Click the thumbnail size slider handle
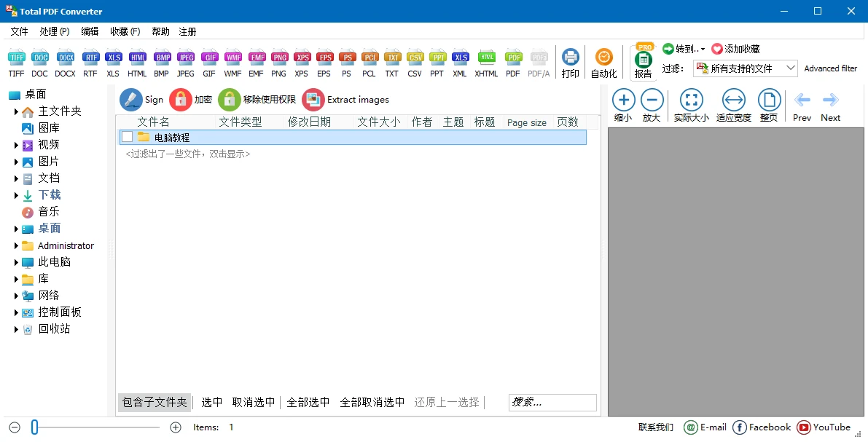The width and height of the screenshot is (868, 442). pyautogui.click(x=34, y=427)
